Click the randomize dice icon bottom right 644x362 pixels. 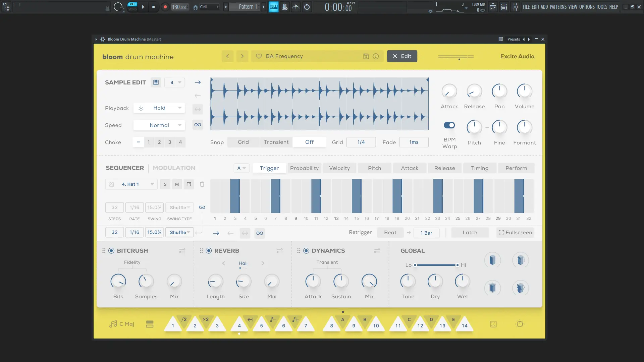pyautogui.click(x=493, y=324)
